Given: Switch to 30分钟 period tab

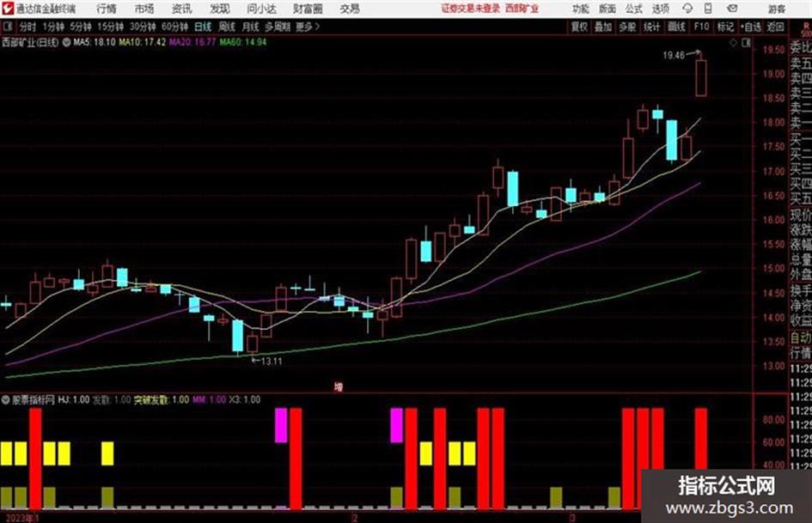Looking at the screenshot, I should point(143,27).
